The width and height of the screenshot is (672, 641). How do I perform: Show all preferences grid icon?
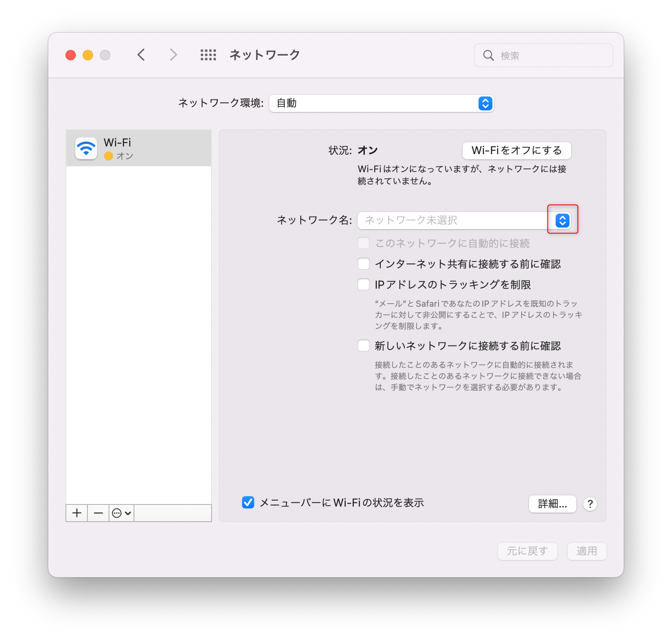208,55
